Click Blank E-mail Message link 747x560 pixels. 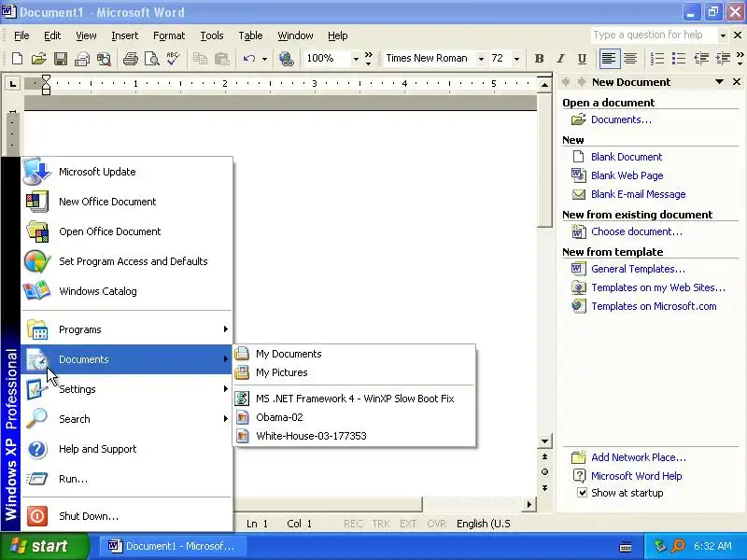(x=639, y=194)
